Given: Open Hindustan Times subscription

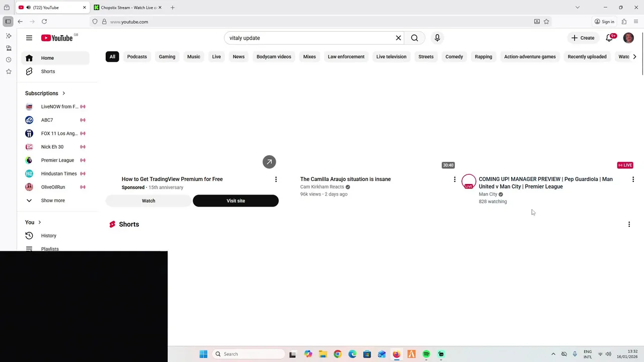Looking at the screenshot, I should tap(55, 173).
